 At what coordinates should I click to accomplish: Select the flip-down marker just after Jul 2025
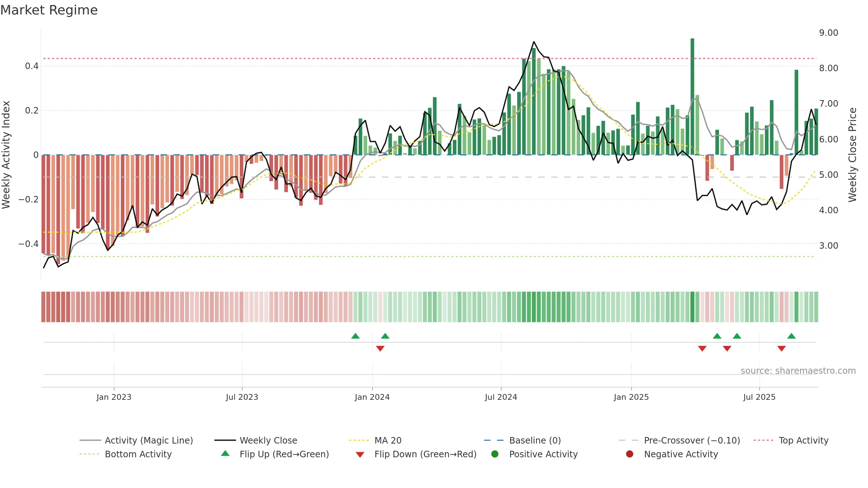[782, 348]
